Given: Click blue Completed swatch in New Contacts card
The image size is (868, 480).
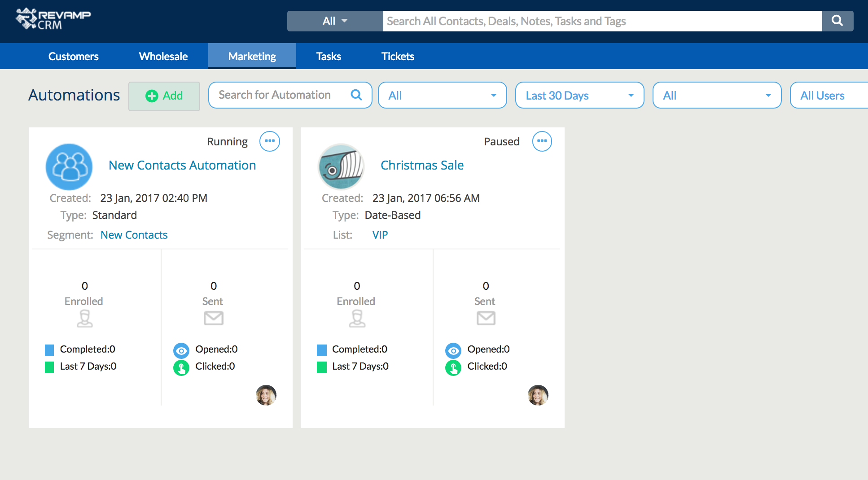Looking at the screenshot, I should pyautogui.click(x=49, y=350).
